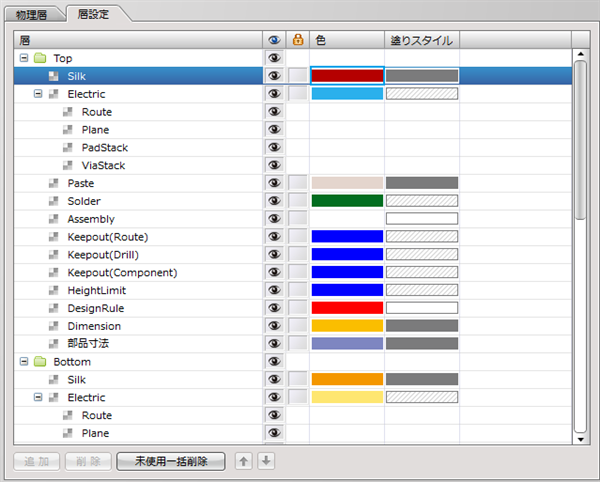Collapse the Bottom folder tree node
Image resolution: width=600 pixels, height=482 pixels.
click(23, 361)
